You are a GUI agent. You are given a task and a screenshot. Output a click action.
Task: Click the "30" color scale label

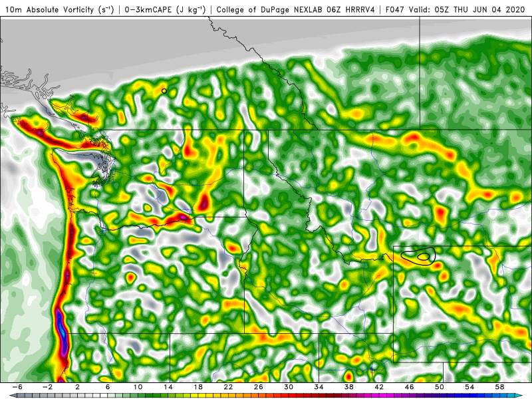click(289, 387)
